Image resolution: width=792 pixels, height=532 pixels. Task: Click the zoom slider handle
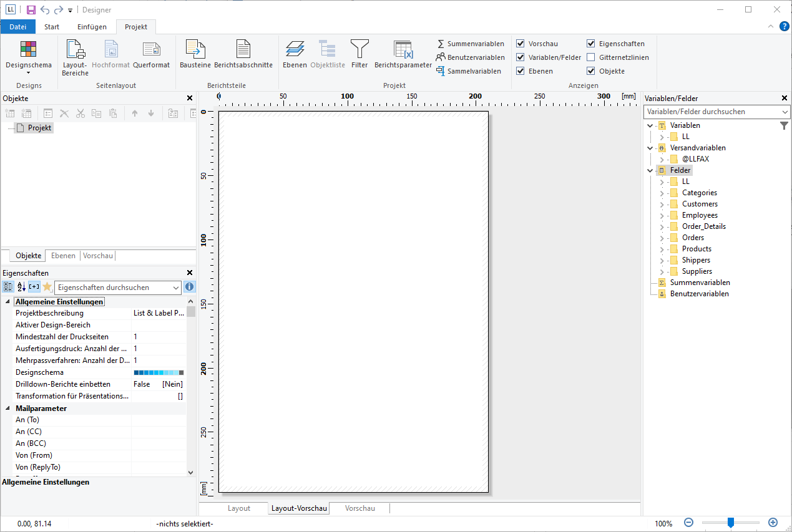[x=730, y=523]
